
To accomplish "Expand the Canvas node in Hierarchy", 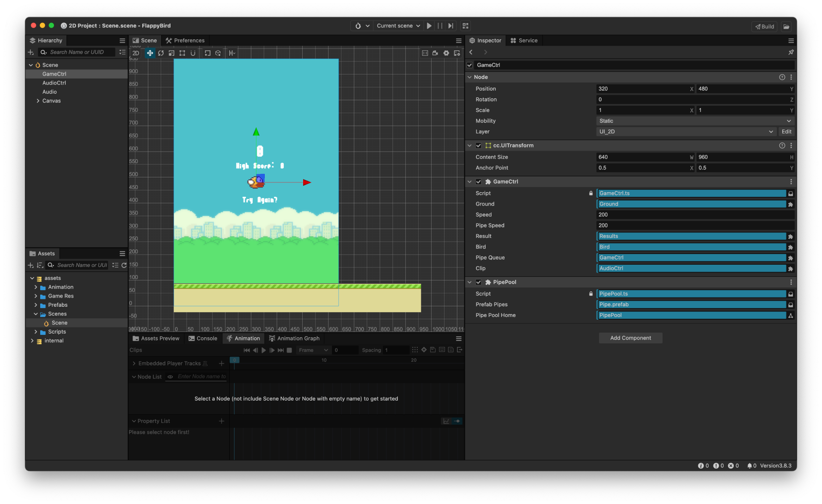I will (38, 101).
